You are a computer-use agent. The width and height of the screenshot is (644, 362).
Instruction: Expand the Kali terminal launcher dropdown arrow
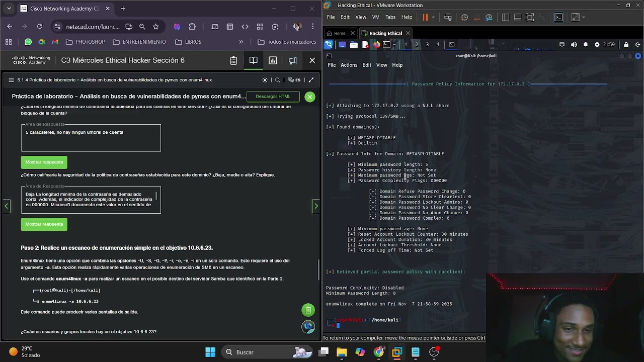pos(394,44)
